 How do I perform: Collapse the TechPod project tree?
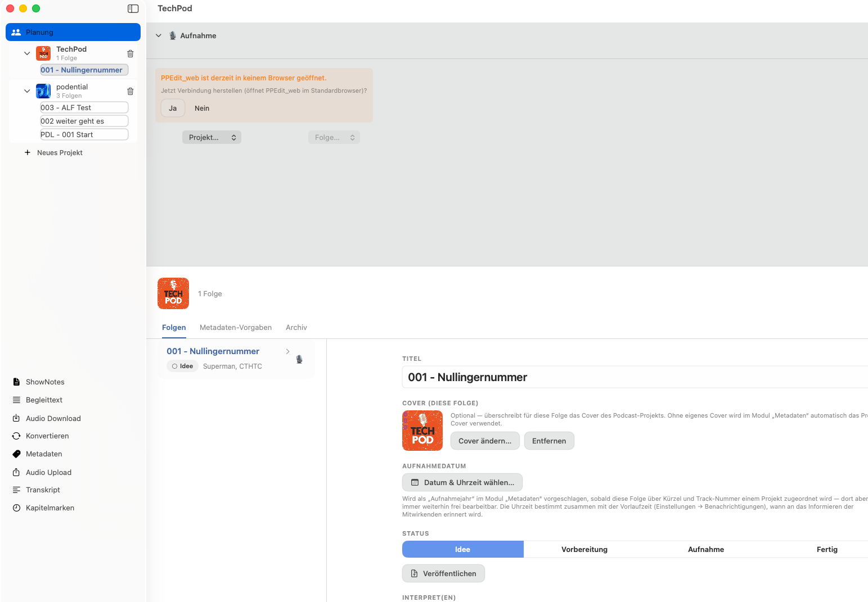click(x=27, y=53)
